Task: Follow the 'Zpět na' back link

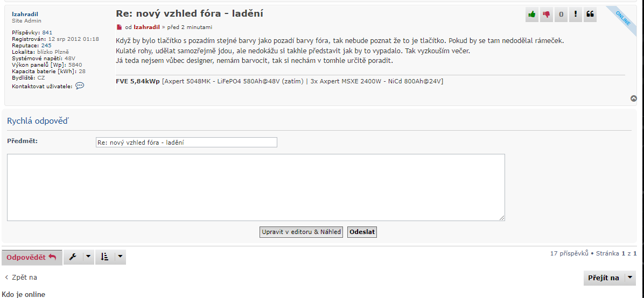Action: pyautogui.click(x=21, y=278)
